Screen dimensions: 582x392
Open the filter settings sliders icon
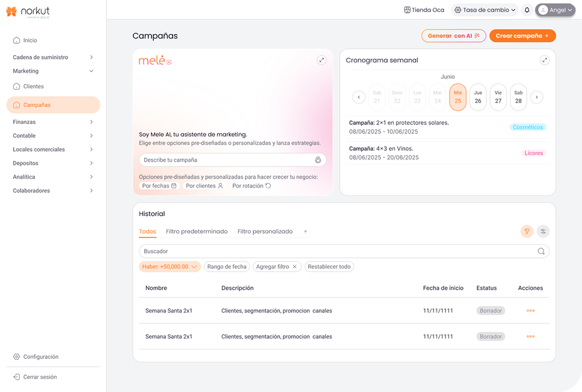pos(543,231)
